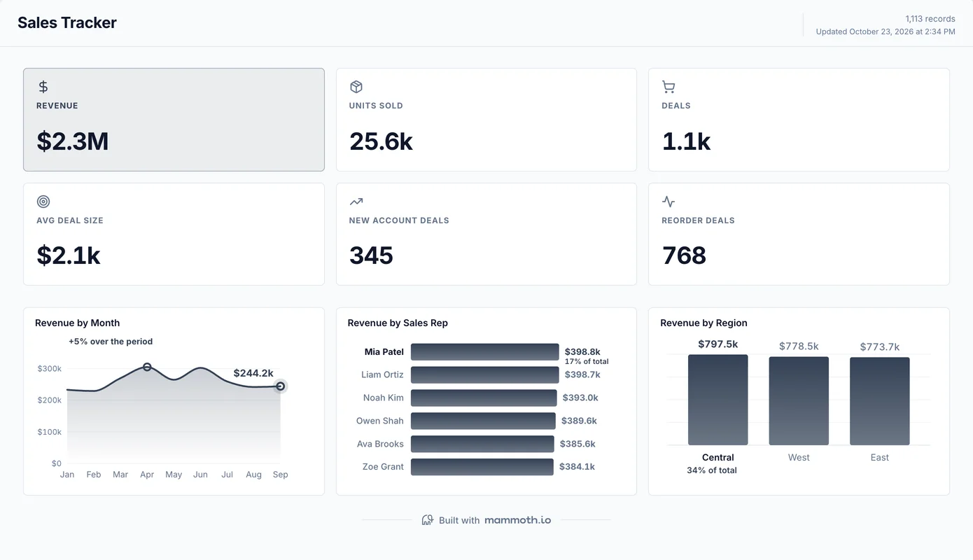Click the "$244.2k" value on line chart

tap(253, 373)
